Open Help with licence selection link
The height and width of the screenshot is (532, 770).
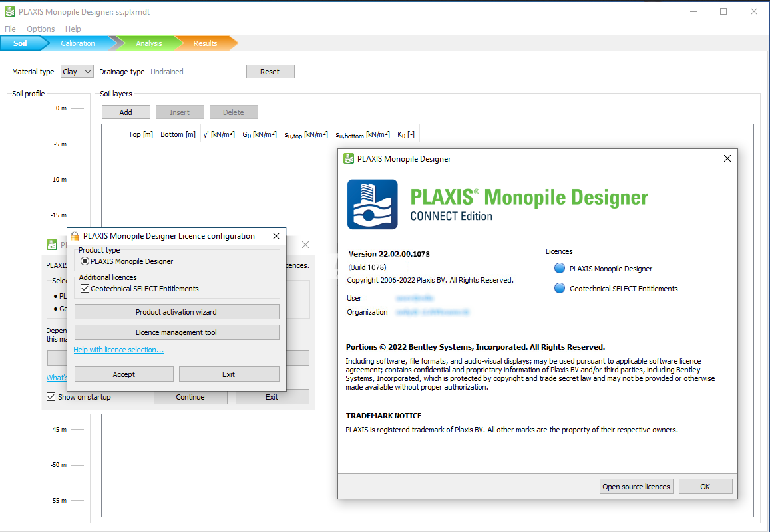click(119, 350)
